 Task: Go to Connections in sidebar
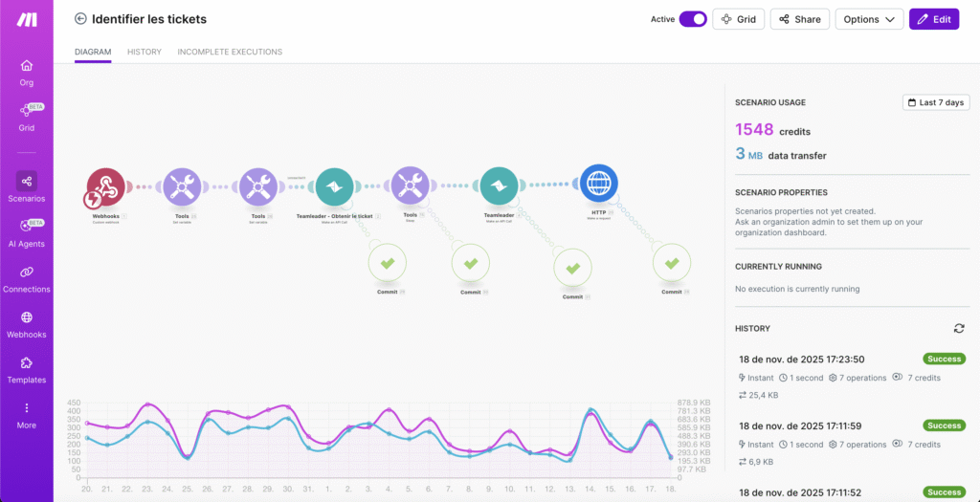pyautogui.click(x=27, y=279)
